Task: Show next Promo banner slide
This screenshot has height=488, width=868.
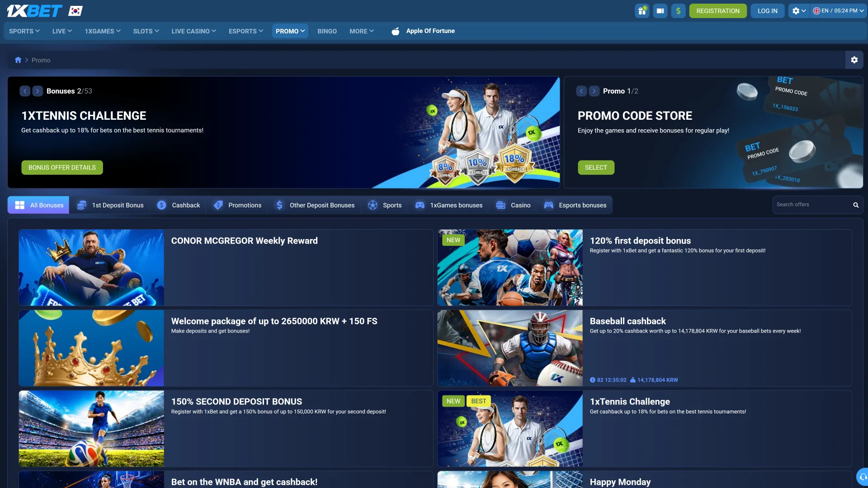Action: tap(594, 91)
